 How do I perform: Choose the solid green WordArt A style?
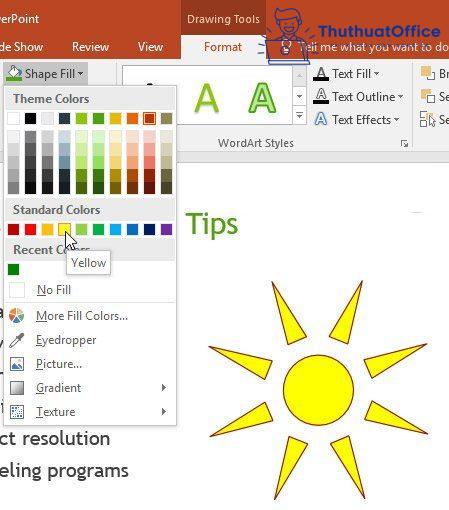(x=206, y=98)
